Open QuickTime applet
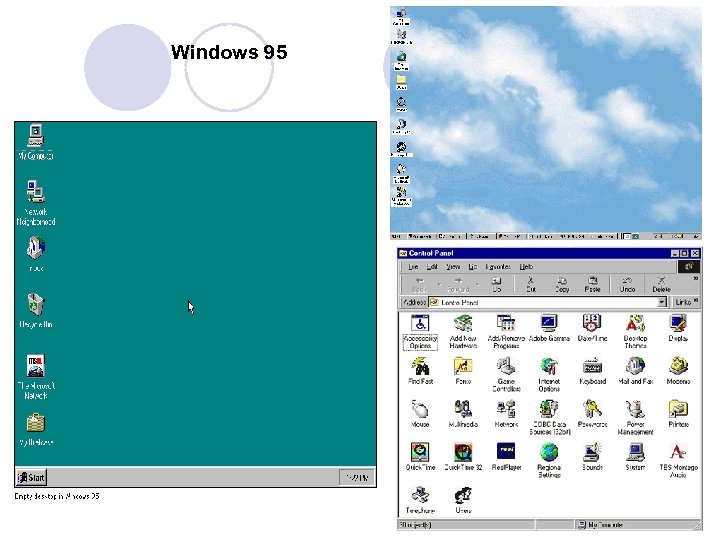The height and width of the screenshot is (540, 720). click(x=420, y=456)
